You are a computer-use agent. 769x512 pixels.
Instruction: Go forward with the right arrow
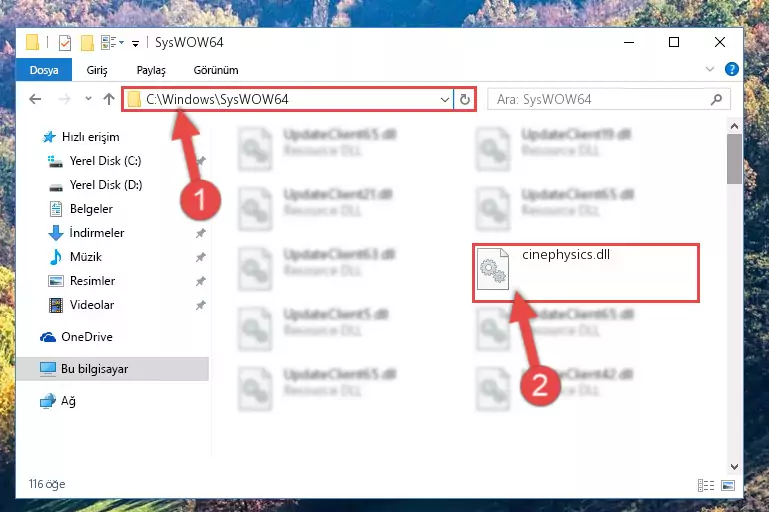64,99
